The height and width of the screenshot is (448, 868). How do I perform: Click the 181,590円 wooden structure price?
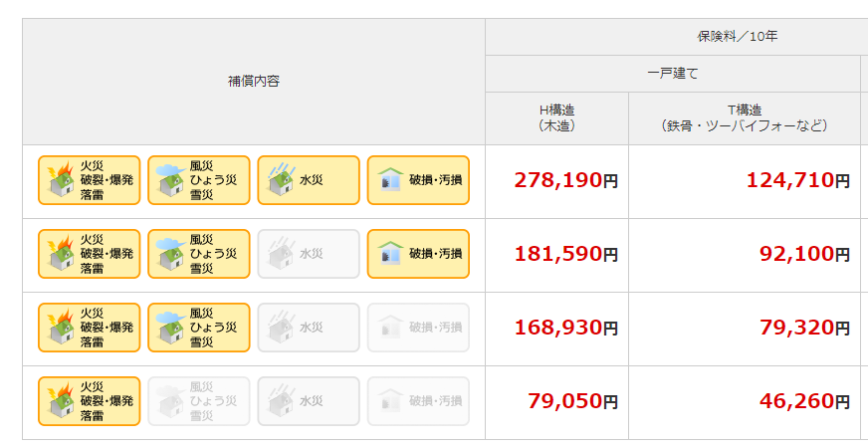click(x=565, y=254)
